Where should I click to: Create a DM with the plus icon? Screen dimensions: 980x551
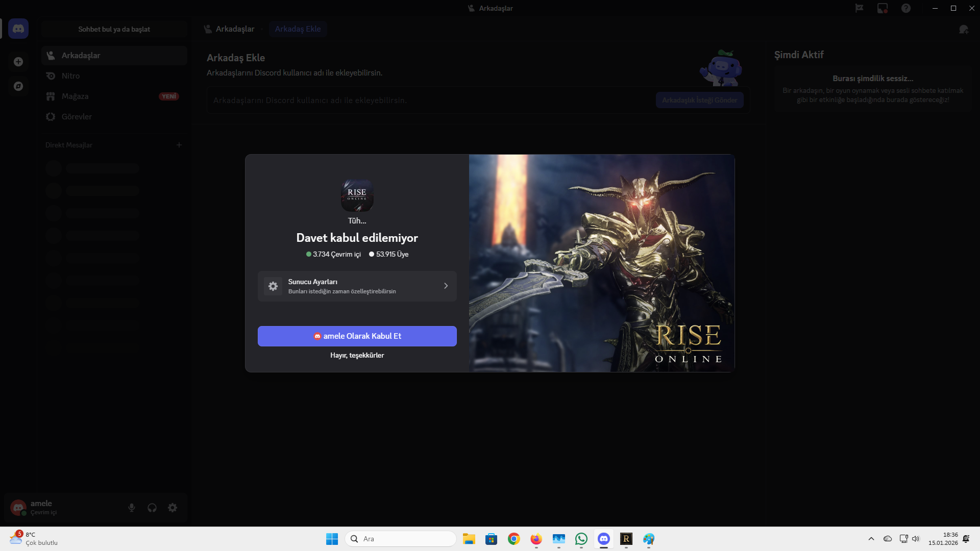[179, 145]
